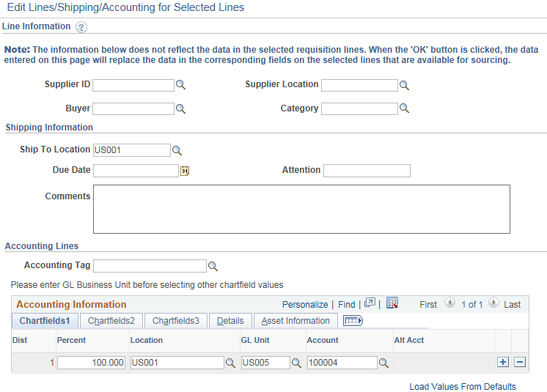Open Line Information help icon
This screenshot has width=547, height=392.
81,27
